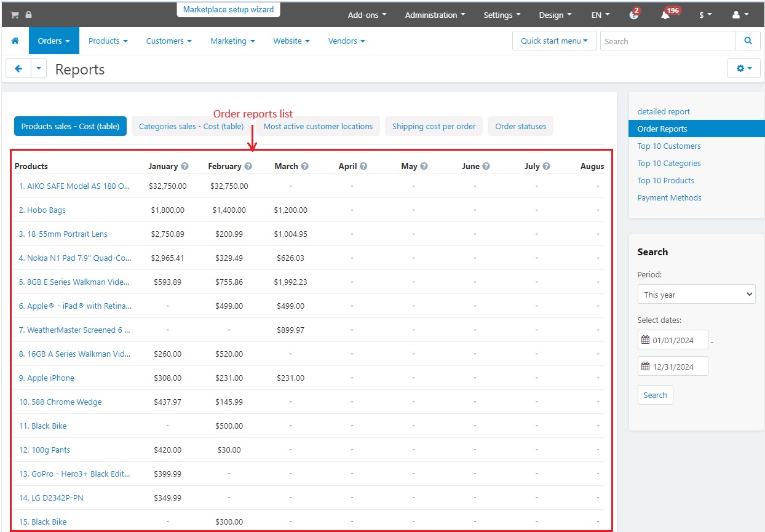The height and width of the screenshot is (532, 765).
Task: Expand the Quick start menu
Action: click(554, 41)
